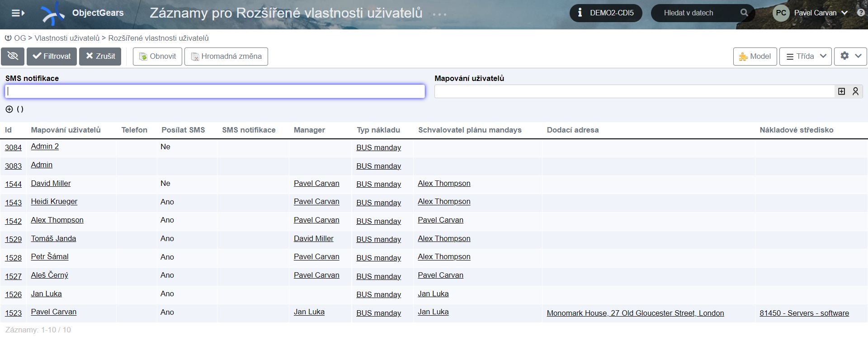Open record Id 1523

coord(13,313)
